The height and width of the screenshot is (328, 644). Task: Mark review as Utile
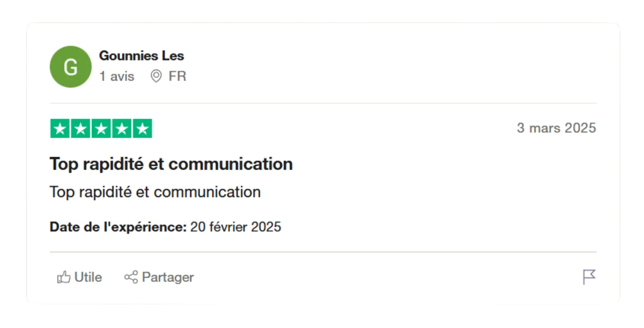pos(79,277)
